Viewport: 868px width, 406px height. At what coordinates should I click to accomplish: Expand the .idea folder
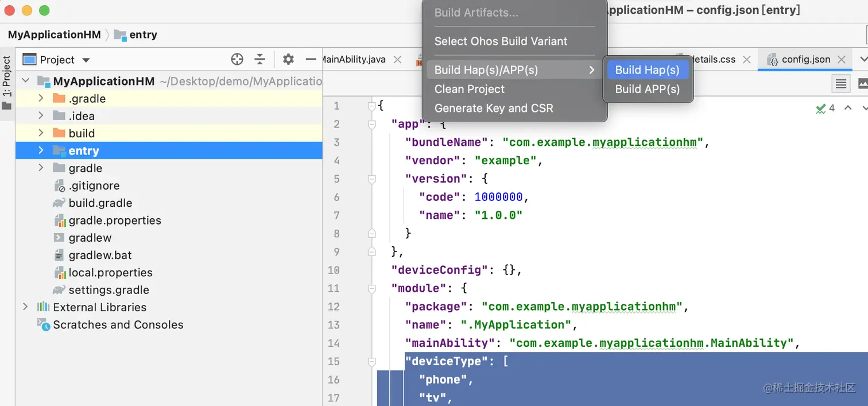pos(41,115)
